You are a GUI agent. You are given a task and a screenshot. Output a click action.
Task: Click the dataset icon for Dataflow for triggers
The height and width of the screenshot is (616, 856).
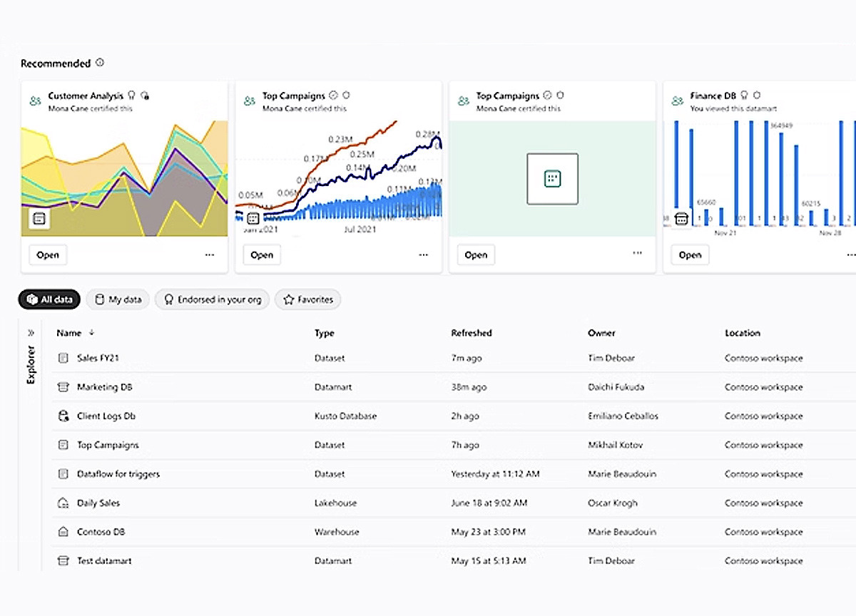coord(63,473)
